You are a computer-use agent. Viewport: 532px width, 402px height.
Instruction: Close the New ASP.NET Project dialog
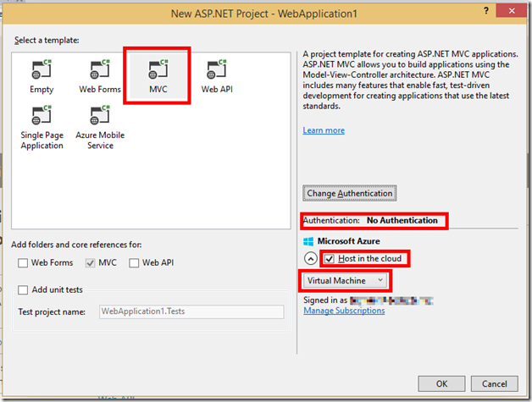coord(512,11)
